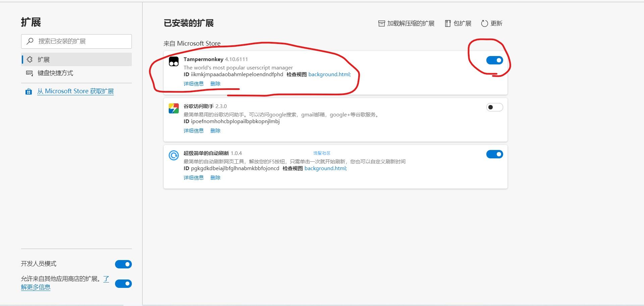Click the Tampermonkey extension icon

[173, 61]
